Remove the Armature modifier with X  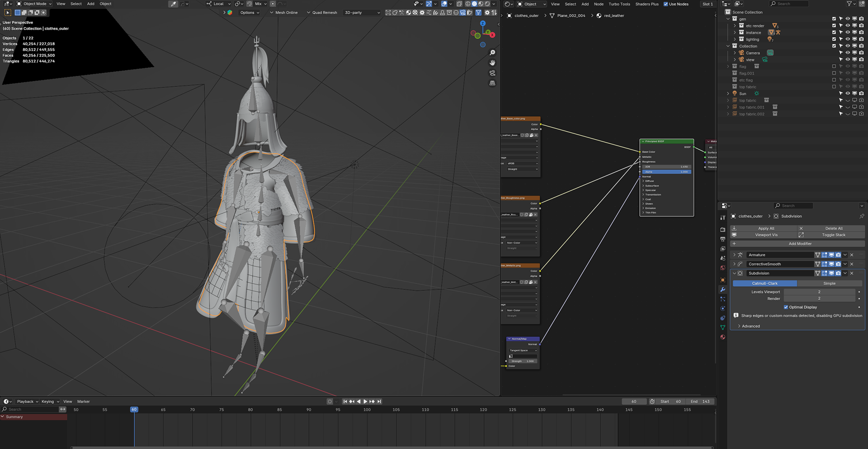pos(852,255)
